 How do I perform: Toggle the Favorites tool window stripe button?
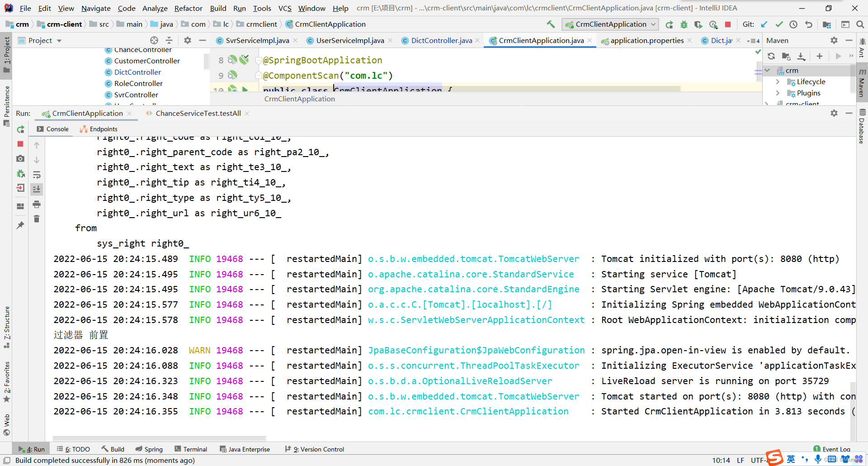6,381
